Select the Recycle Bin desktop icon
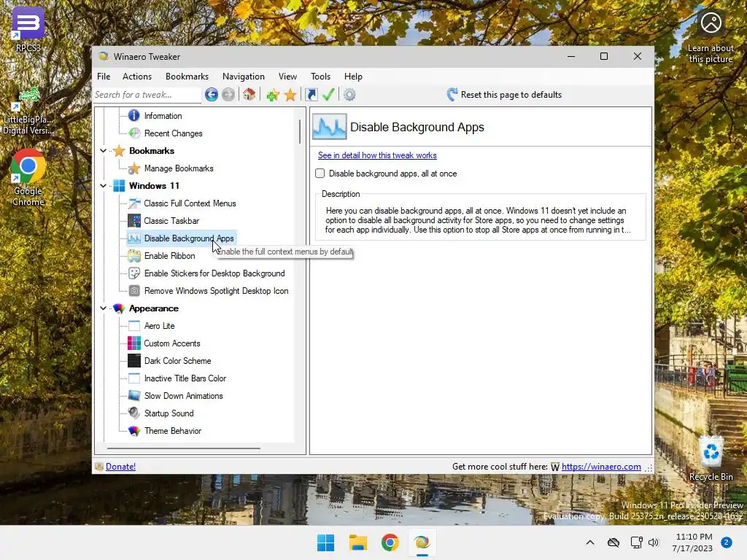 pyautogui.click(x=711, y=458)
